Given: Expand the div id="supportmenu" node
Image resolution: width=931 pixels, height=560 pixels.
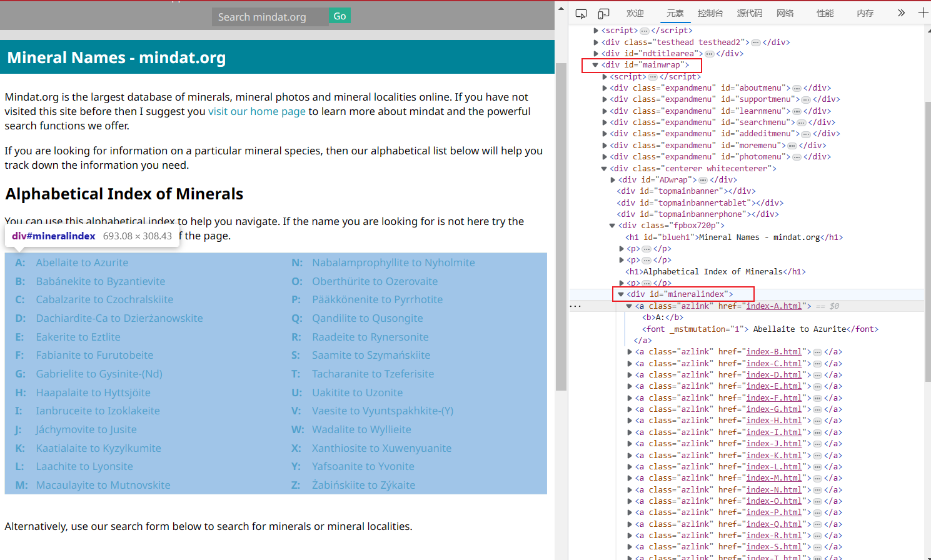Looking at the screenshot, I should [605, 99].
